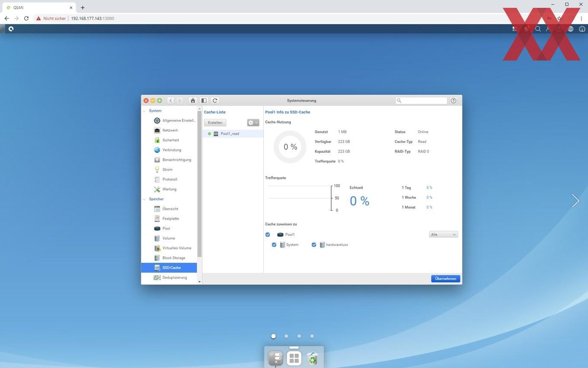
Task: Click the QSAN logo in top bar
Action: pyautogui.click(x=11, y=29)
